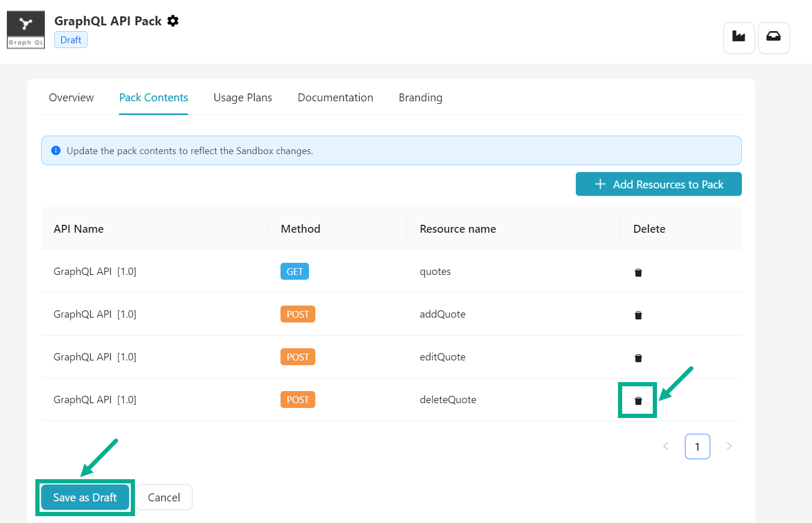Select page 1 in pagination
The height and width of the screenshot is (523, 812).
(x=697, y=446)
